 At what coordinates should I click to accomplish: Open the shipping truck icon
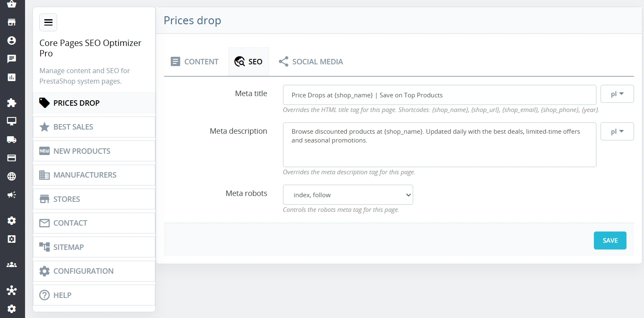point(12,140)
